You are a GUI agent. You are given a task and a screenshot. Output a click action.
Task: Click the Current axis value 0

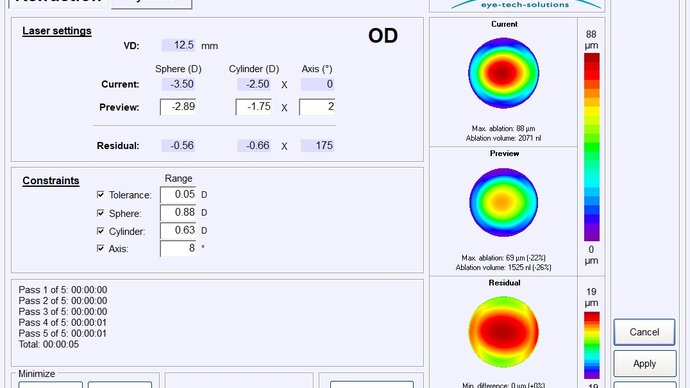[x=317, y=84]
